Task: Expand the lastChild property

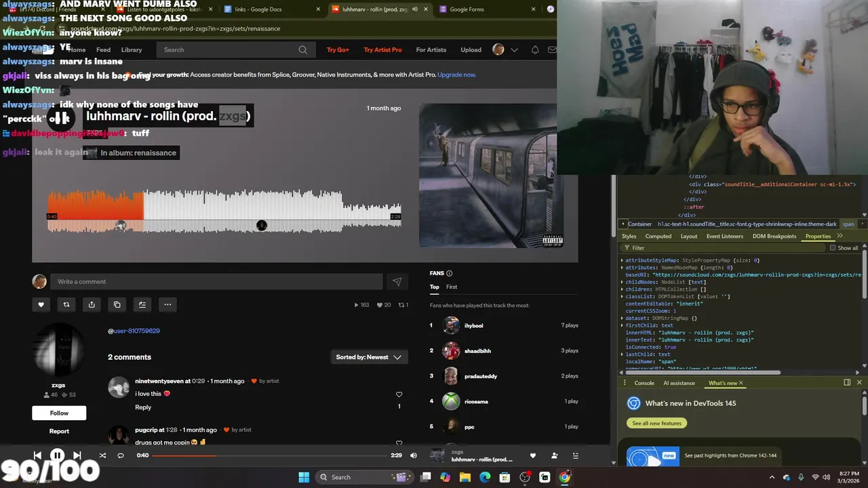Action: [622, 354]
